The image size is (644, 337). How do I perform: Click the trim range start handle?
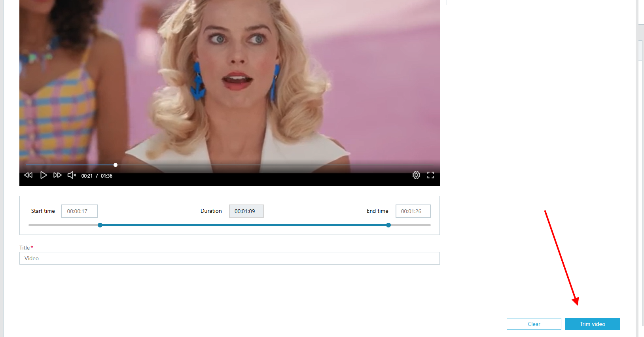coord(100,225)
